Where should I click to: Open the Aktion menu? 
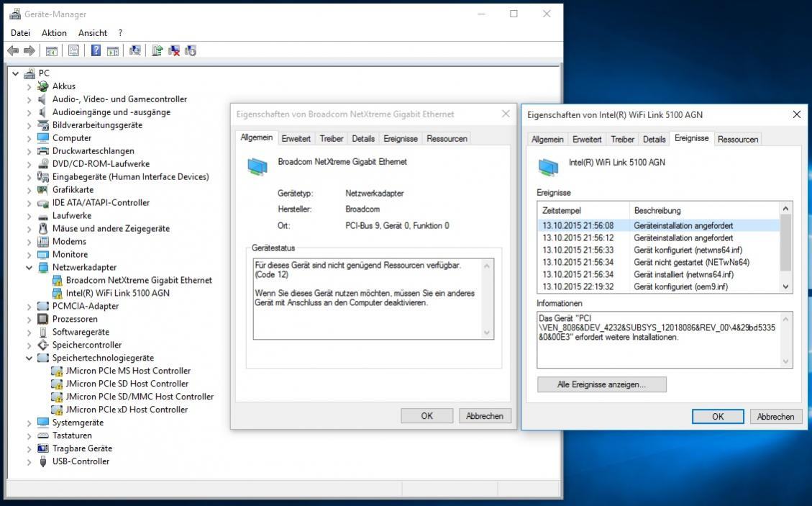(54, 32)
